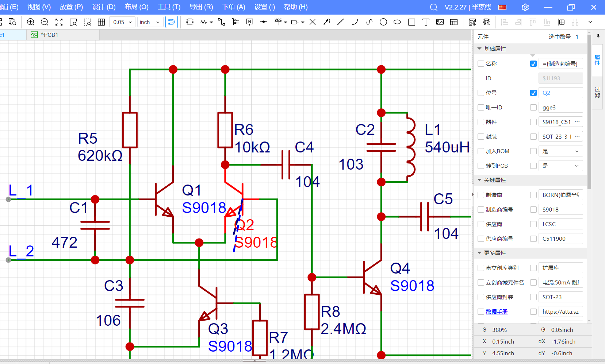Uncheck the 位号 display checkbox
The height and width of the screenshot is (364, 605).
pos(533,93)
